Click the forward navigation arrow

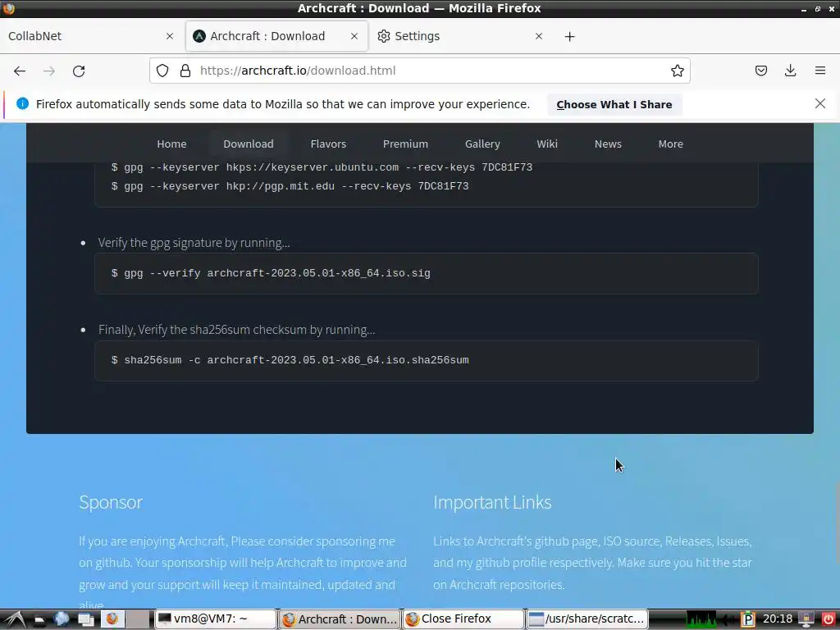tap(49, 71)
